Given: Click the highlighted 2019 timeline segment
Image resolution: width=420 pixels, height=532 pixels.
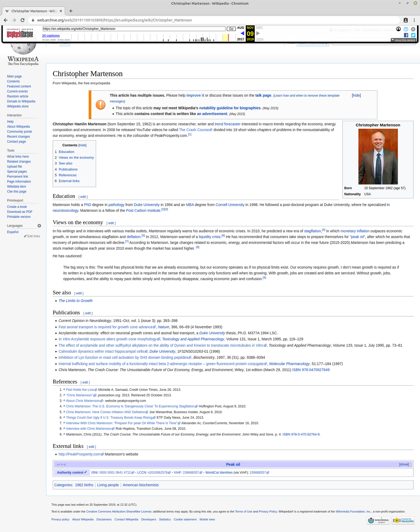Looking at the screenshot, I should pyautogui.click(x=225, y=37).
